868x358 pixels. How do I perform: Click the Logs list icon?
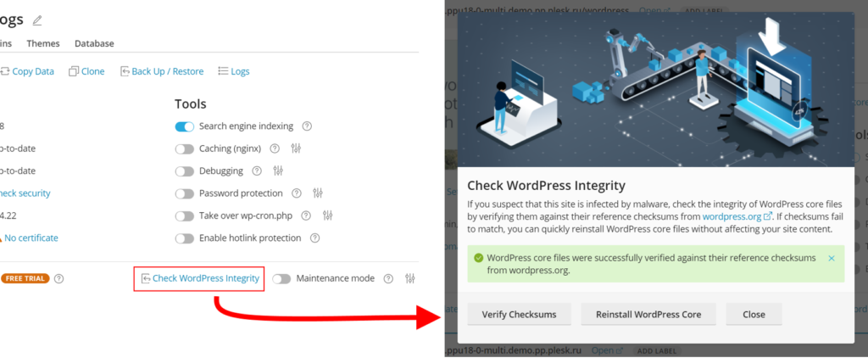point(223,71)
